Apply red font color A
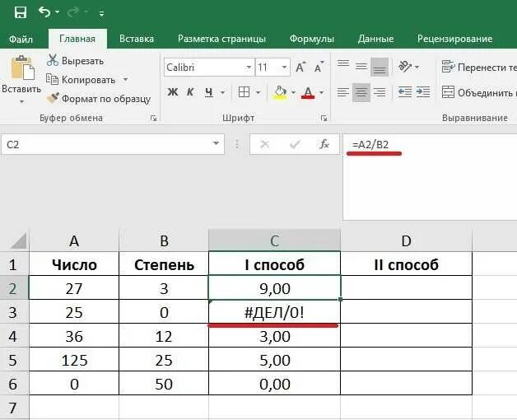The height and width of the screenshot is (420, 517). click(308, 92)
